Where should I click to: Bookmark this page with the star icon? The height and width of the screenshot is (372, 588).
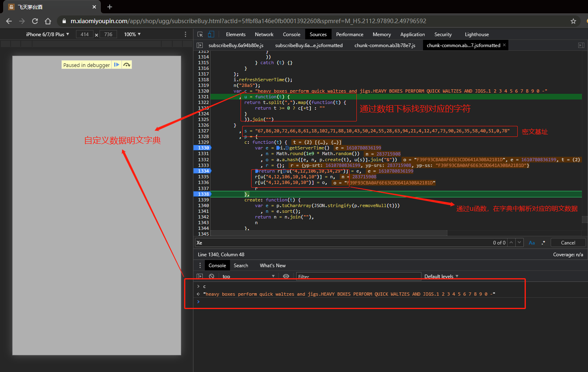tap(573, 21)
